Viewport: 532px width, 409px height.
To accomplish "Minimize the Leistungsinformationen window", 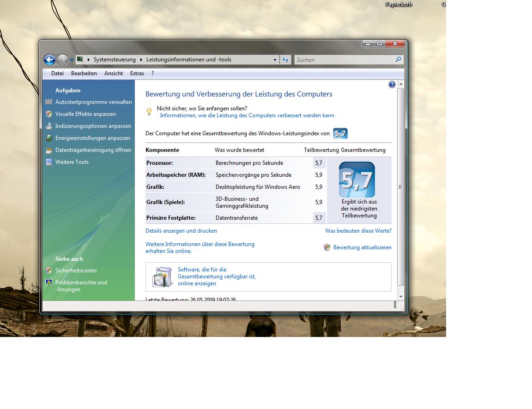I will (368, 44).
